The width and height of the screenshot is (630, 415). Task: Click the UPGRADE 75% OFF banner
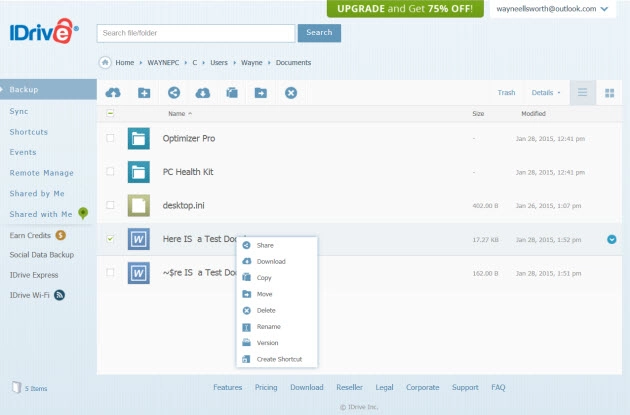(x=405, y=8)
